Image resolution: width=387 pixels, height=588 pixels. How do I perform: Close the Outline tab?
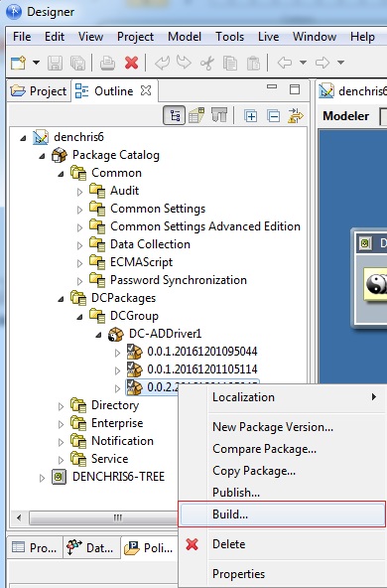tap(145, 90)
